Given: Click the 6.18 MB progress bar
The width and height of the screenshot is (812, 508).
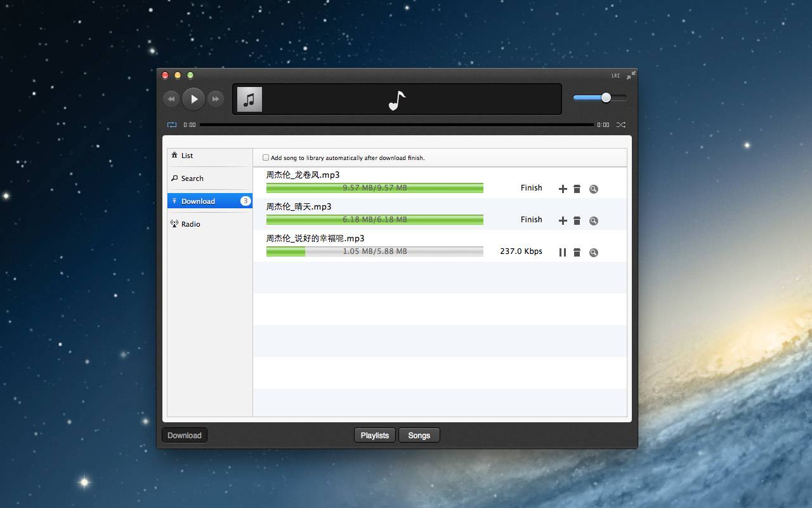Looking at the screenshot, I should (x=375, y=220).
